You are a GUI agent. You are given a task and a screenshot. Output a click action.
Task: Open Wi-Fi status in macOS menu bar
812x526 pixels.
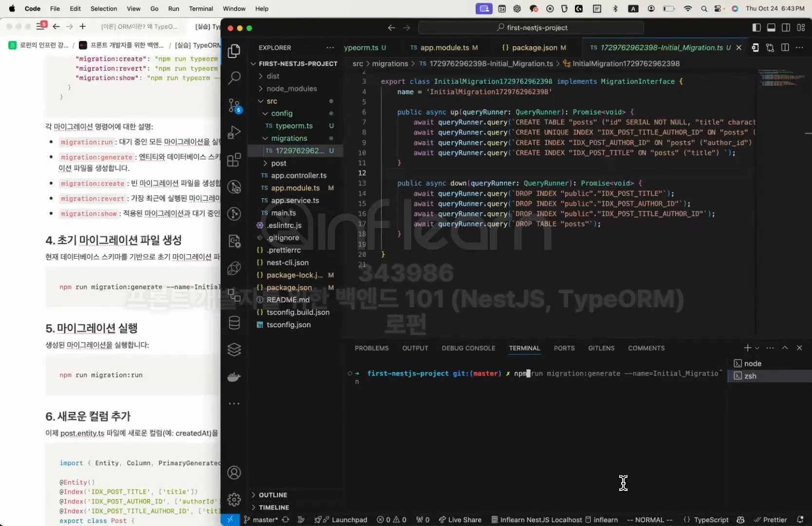pos(688,9)
